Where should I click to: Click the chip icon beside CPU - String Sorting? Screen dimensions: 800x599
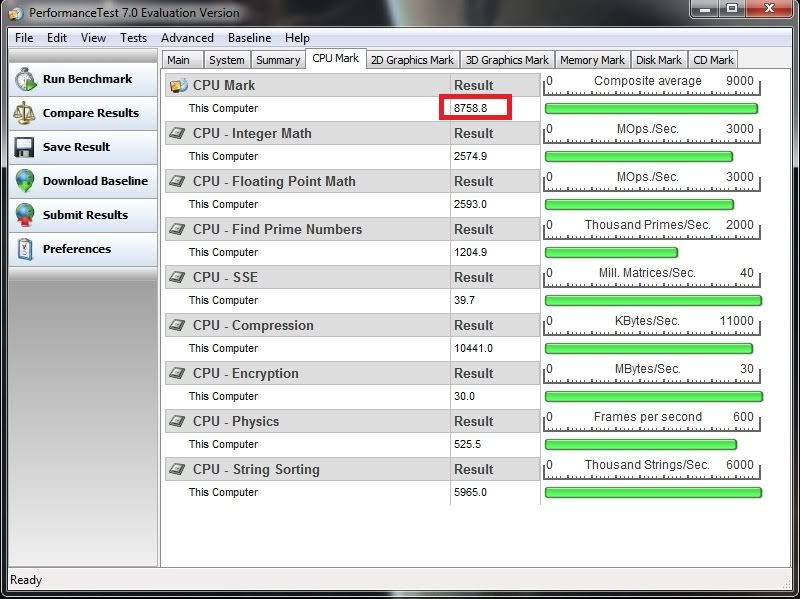click(177, 469)
